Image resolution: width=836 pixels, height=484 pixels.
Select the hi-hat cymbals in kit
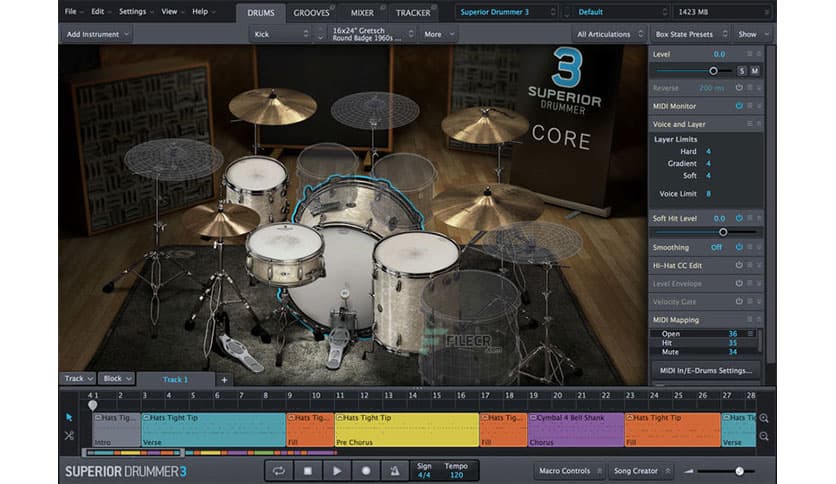[x=220, y=219]
